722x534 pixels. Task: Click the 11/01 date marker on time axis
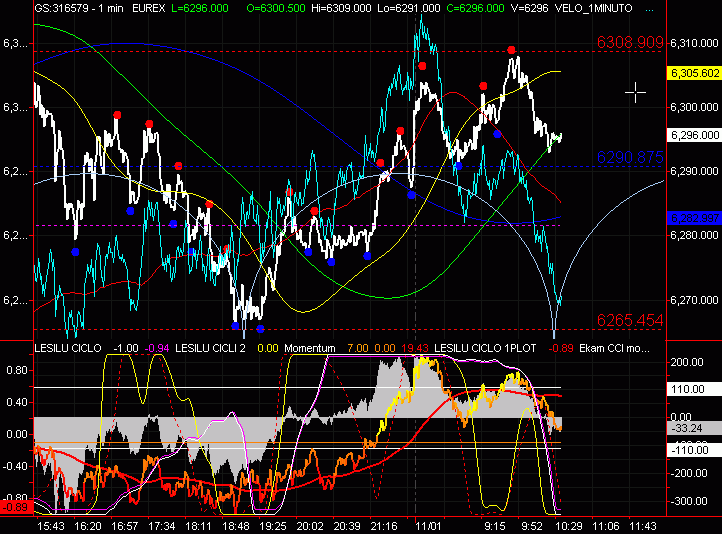coord(428,526)
